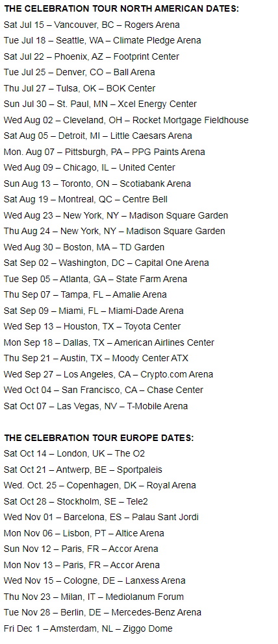This screenshot has height=644, width=278.
Task: Select the Barcelona Palau Sant Jordi line
Action: [101, 517]
